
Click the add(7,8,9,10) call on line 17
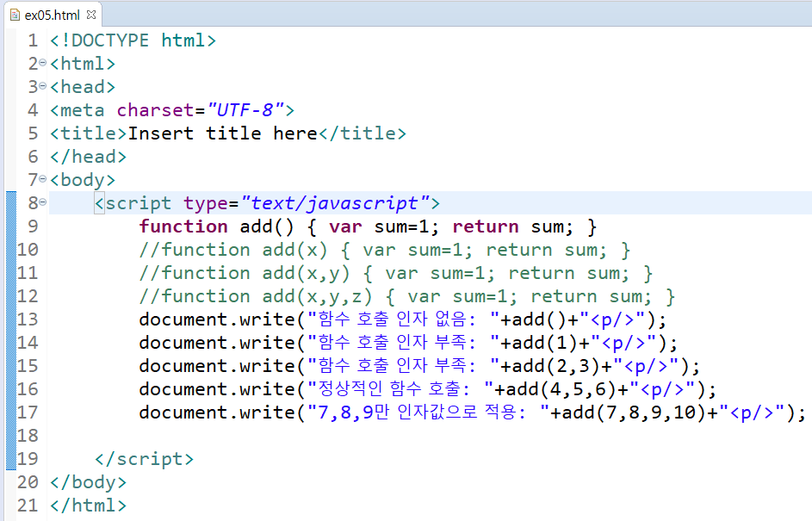(x=633, y=412)
